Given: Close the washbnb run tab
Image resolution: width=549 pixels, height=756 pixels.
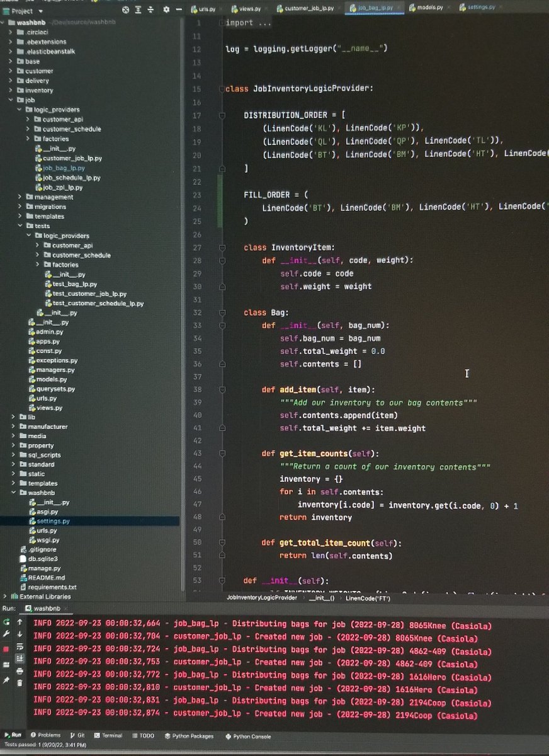Looking at the screenshot, I should 66,609.
